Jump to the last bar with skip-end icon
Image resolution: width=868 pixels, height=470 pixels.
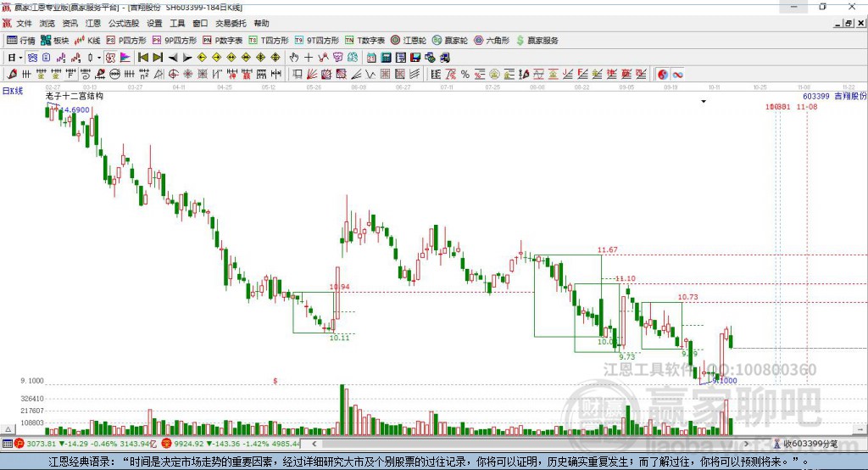pyautogui.click(x=158, y=58)
